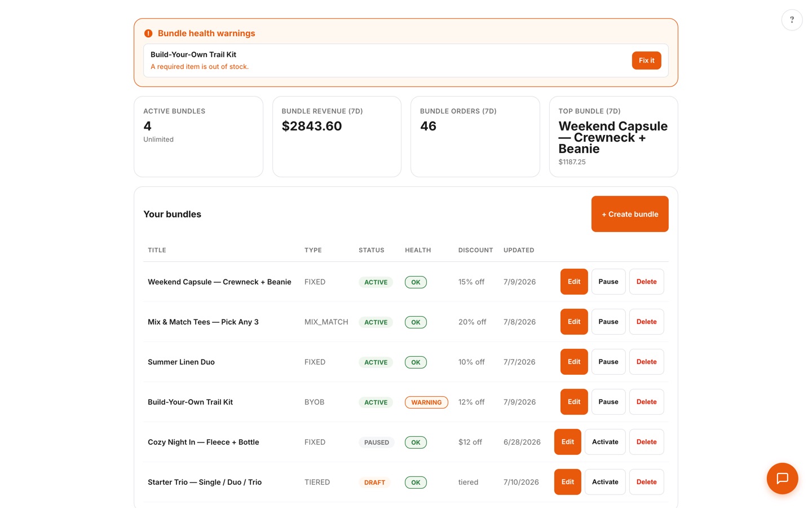This screenshot has height=508, width=812.
Task: Click the TYPE column header
Action: (313, 250)
